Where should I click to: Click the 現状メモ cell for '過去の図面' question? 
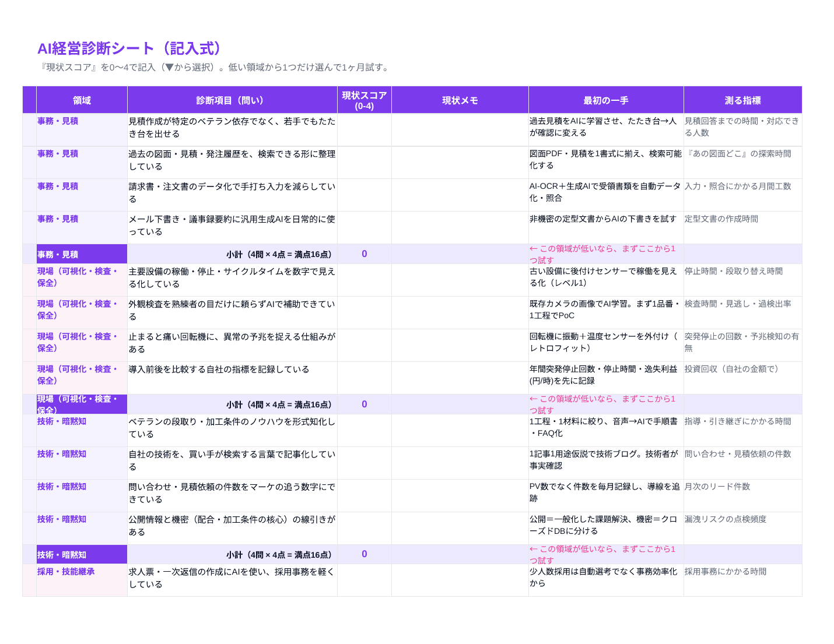pos(460,162)
